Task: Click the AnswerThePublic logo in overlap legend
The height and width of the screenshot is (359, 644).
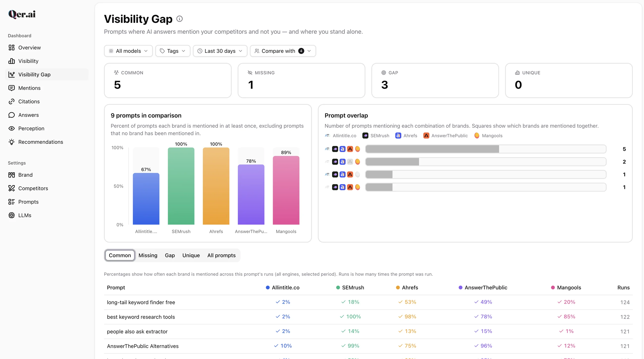Action: click(426, 136)
